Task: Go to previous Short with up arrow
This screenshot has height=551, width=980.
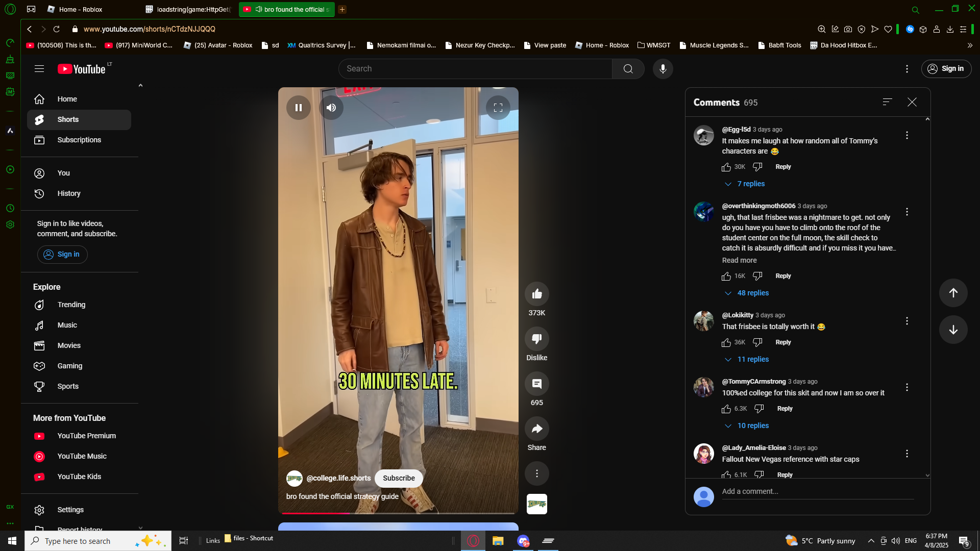Action: [953, 293]
